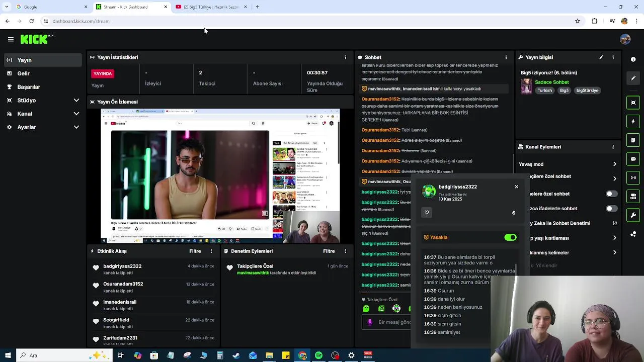Click the Turkish tag
Viewport: 644px width, 362px height.
coord(544,90)
